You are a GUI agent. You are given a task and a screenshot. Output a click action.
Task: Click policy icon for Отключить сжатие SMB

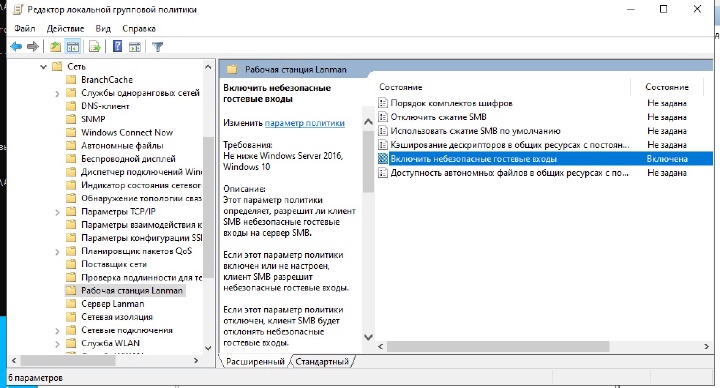tap(382, 117)
